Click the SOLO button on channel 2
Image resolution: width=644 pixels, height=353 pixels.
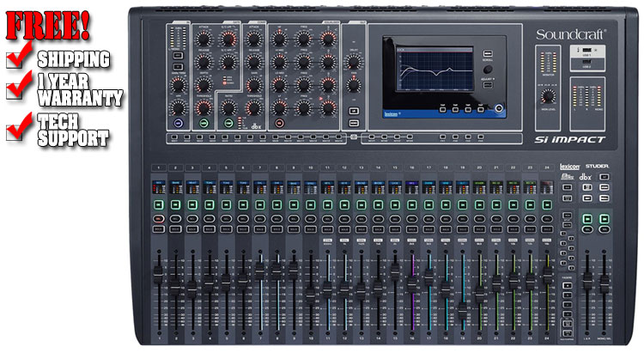point(175,229)
